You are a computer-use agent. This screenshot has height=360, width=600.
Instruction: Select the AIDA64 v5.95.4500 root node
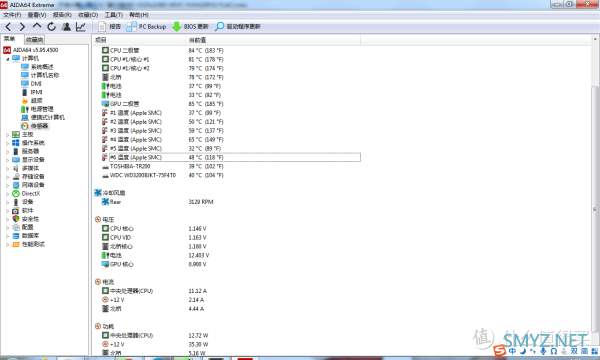point(31,50)
